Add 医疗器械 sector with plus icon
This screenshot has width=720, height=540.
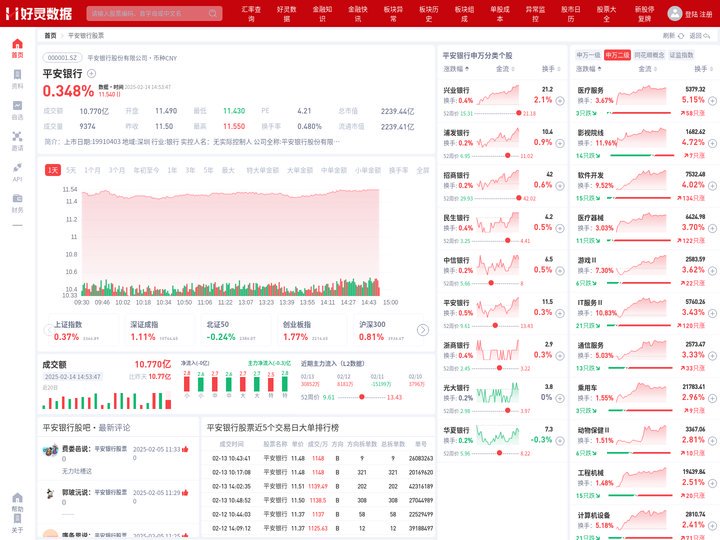[x=712, y=228]
